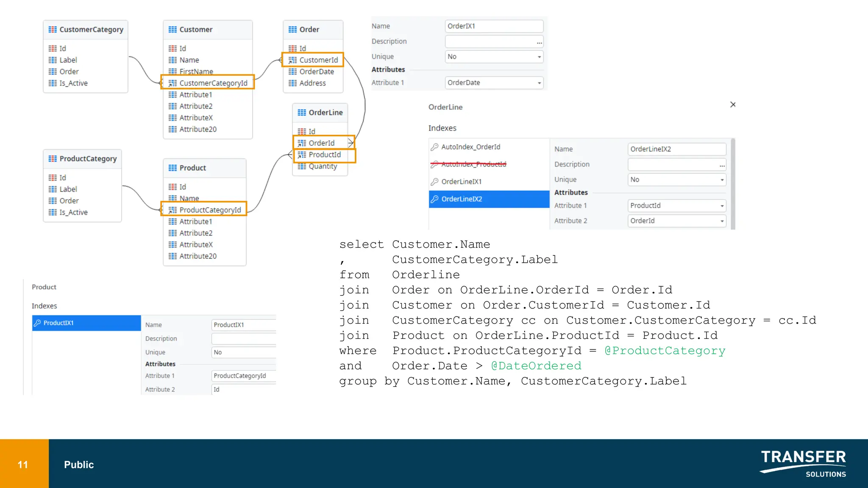868x488 pixels.
Task: Click the indexes panel vertical scrollbar
Action: [x=733, y=184]
